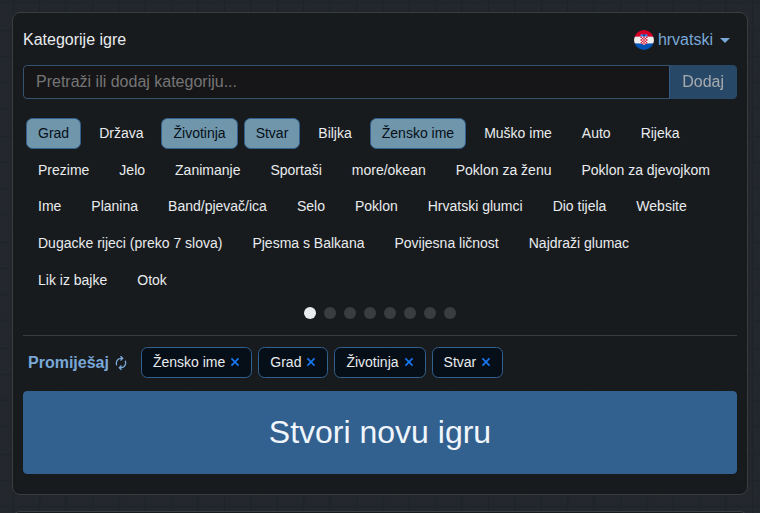Click the shuffle refresh icon next to Promiješaj
The image size is (760, 513).
121,363
